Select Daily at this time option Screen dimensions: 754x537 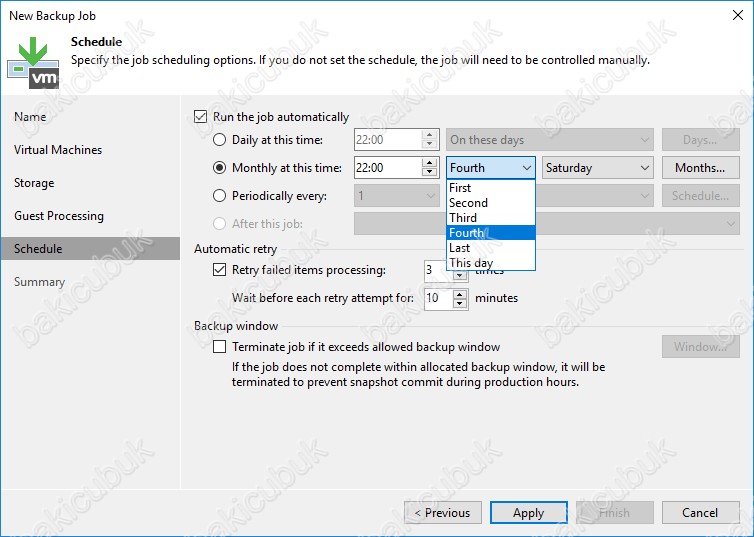pos(219,140)
